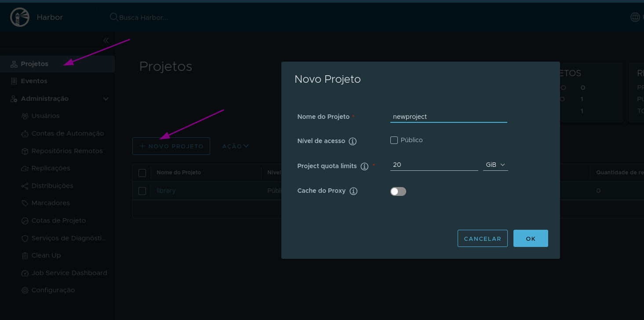Collapse the sidebar with double-chevron icon
This screenshot has width=644, height=320.
(106, 40)
